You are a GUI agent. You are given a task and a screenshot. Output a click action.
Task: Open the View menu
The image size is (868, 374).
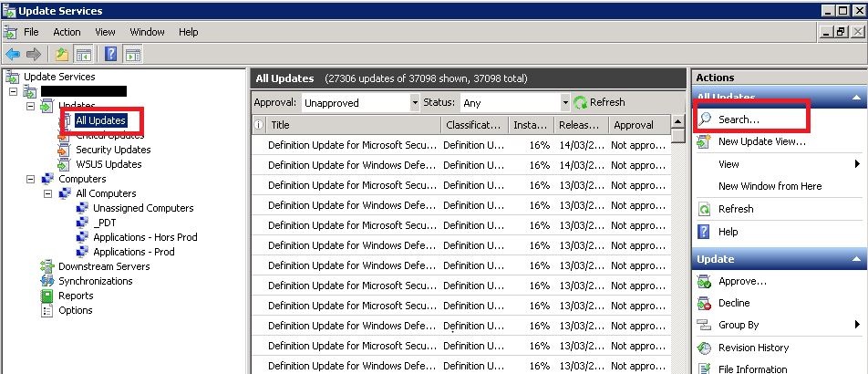click(105, 32)
